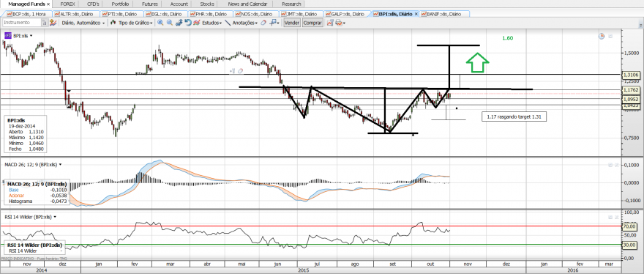
Task: Click the chart icon next to instrument field
Action: 53,23
